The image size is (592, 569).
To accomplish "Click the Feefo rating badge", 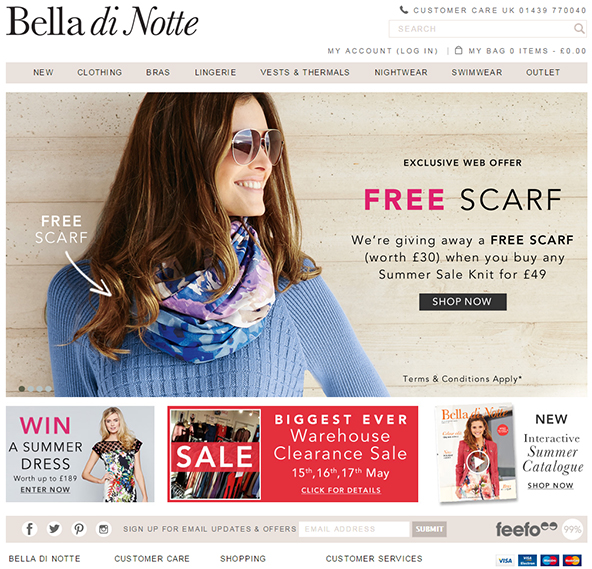I will pos(539,529).
